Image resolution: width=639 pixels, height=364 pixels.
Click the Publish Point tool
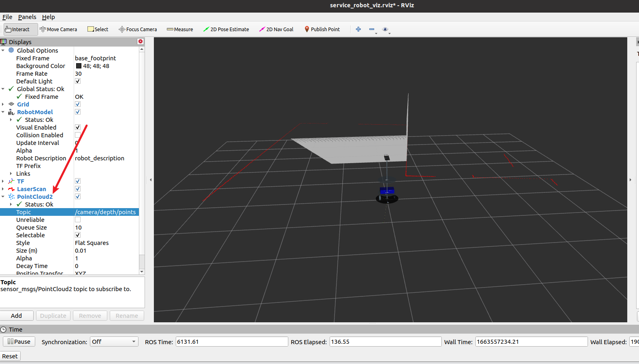tap(322, 29)
